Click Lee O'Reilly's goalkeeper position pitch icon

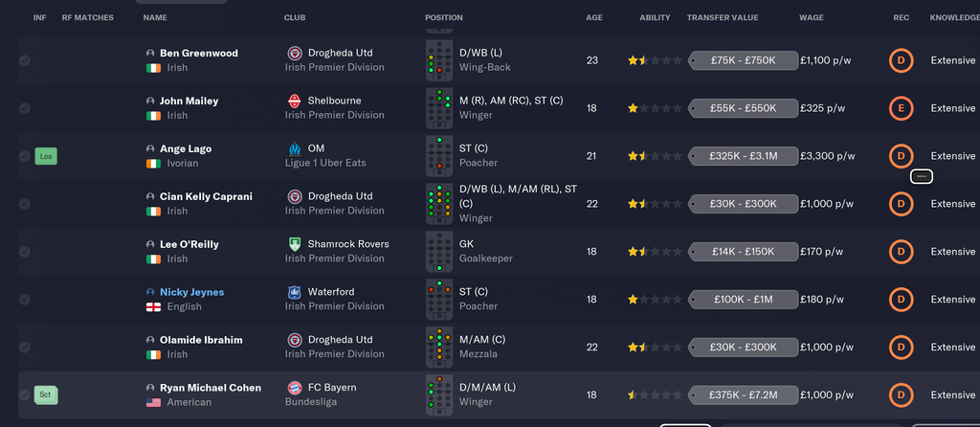[x=439, y=252]
